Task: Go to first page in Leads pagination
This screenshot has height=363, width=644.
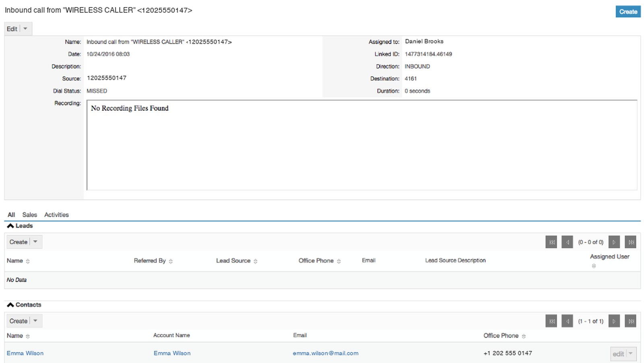Action: click(551, 242)
